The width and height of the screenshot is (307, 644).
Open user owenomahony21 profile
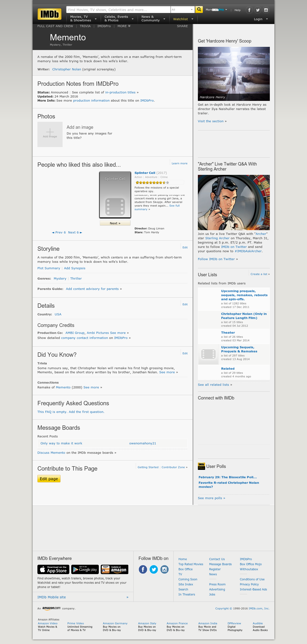point(142,443)
